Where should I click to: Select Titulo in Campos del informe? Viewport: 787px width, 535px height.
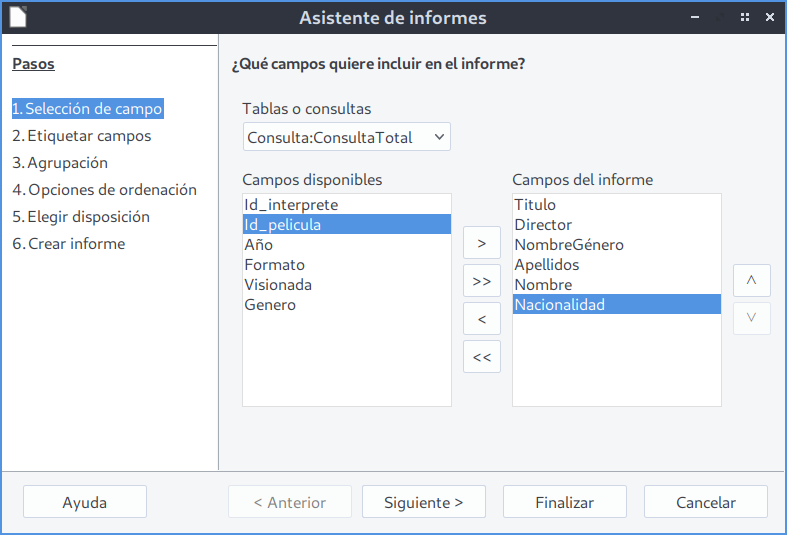click(x=535, y=205)
